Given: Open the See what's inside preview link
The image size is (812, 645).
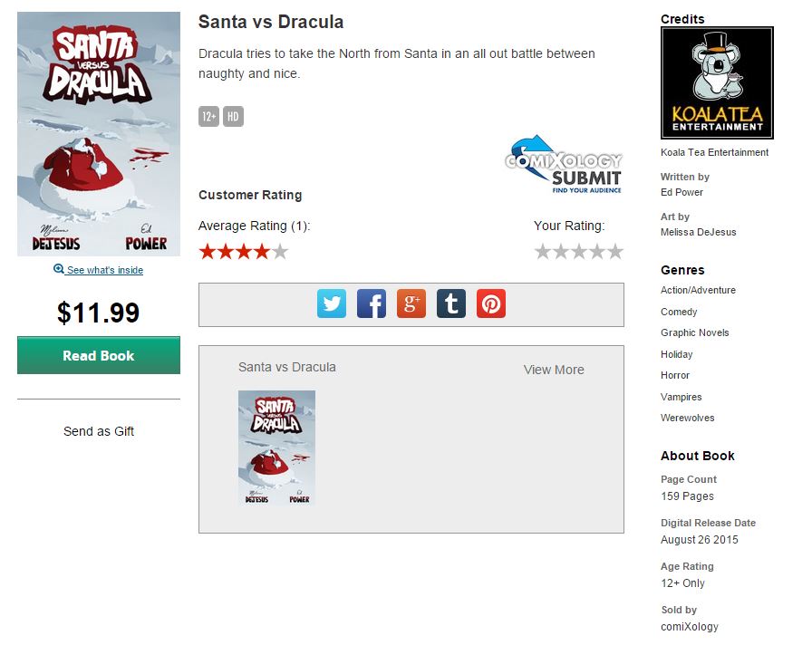Looking at the screenshot, I should [104, 270].
